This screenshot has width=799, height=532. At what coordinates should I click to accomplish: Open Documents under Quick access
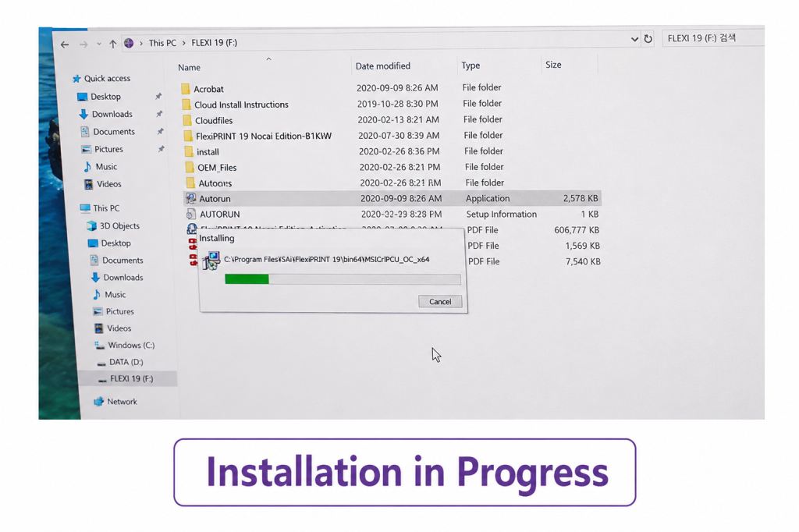(x=108, y=132)
